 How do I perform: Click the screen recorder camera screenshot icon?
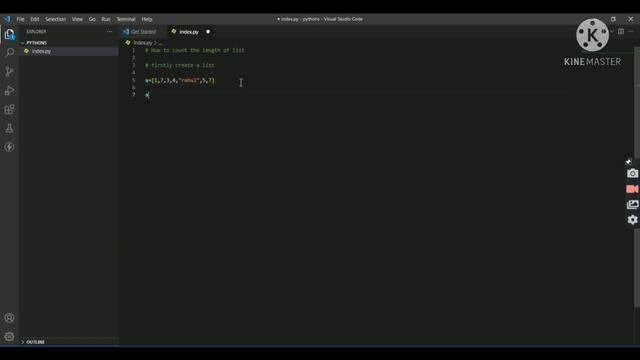[x=632, y=173]
